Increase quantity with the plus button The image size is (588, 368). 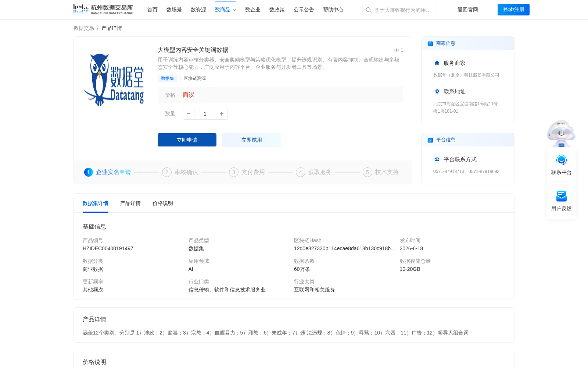click(x=222, y=114)
